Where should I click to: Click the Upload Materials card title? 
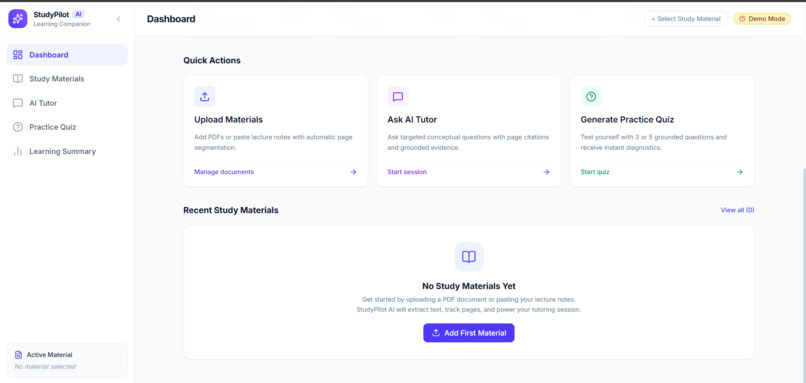point(228,119)
